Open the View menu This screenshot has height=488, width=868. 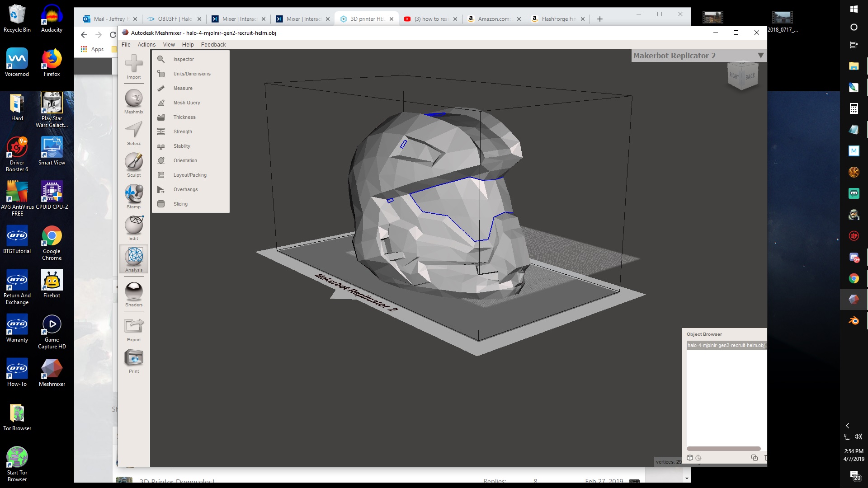click(169, 44)
